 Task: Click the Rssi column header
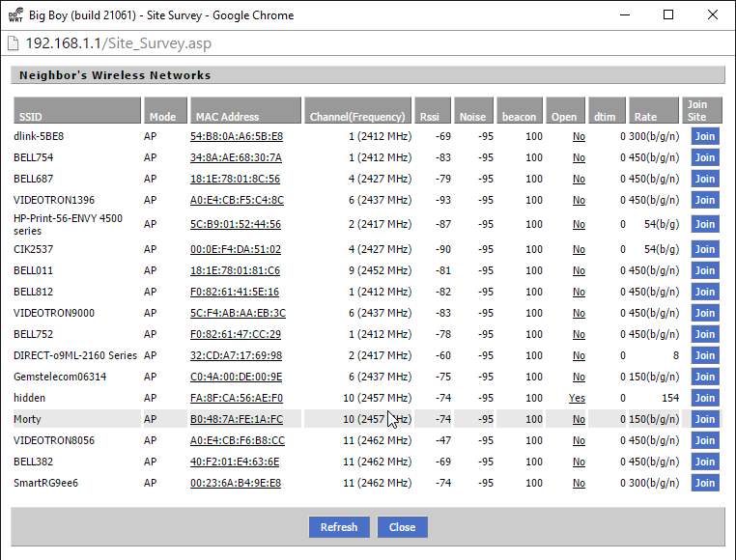pos(433,110)
